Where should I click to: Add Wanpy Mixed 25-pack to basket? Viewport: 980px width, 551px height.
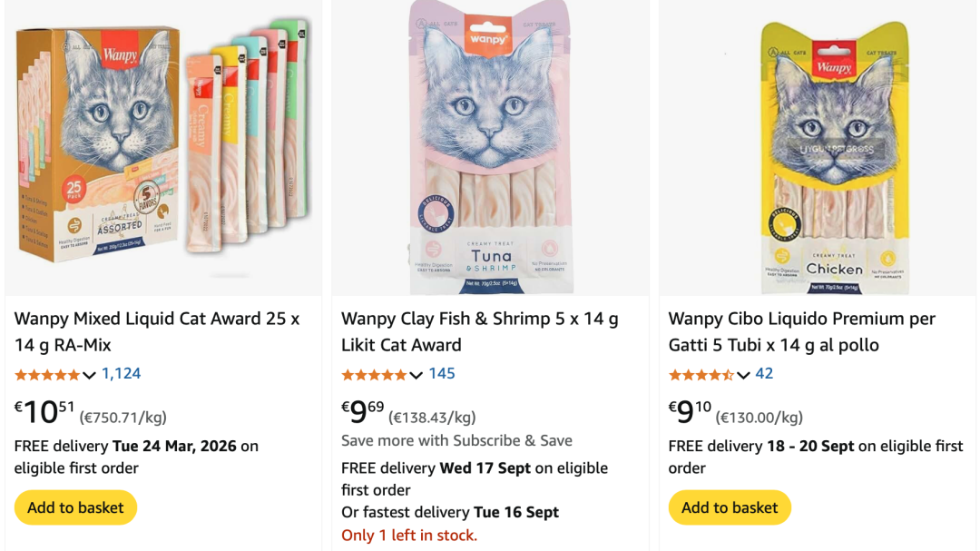coord(75,507)
